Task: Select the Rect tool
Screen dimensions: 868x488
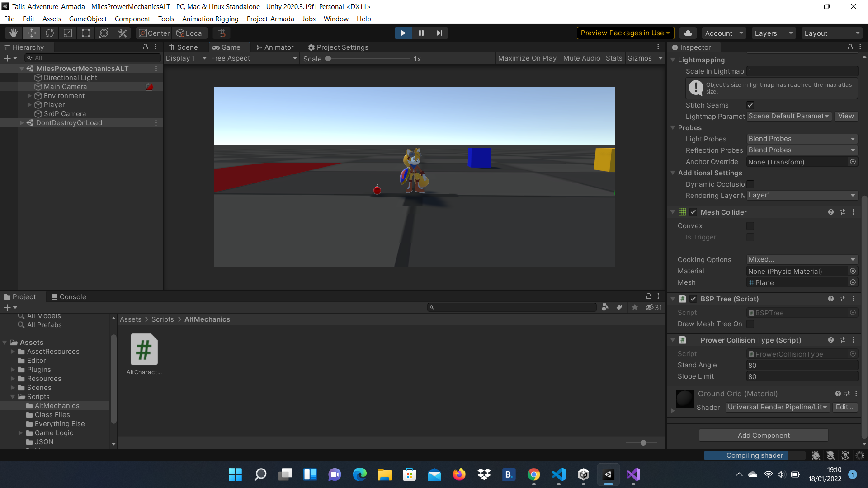Action: (x=86, y=33)
